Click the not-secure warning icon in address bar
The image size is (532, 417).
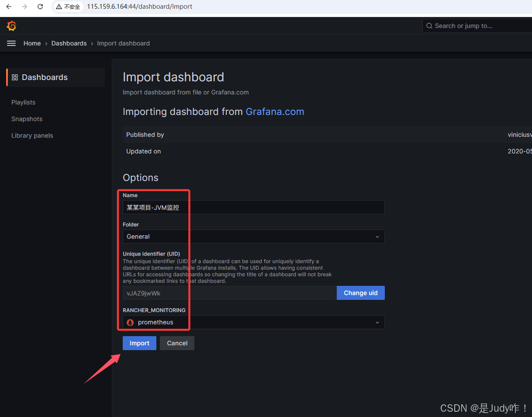tap(59, 7)
